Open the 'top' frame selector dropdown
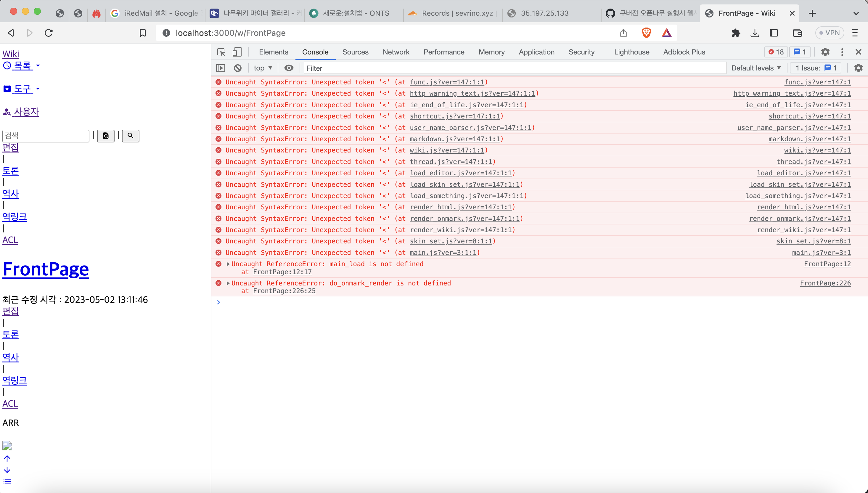This screenshot has width=868, height=493. tap(263, 68)
